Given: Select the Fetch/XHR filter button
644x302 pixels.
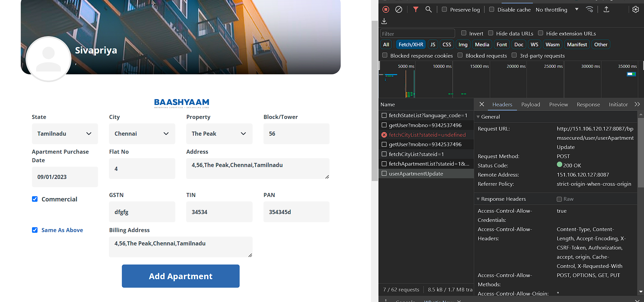Looking at the screenshot, I should (x=411, y=45).
